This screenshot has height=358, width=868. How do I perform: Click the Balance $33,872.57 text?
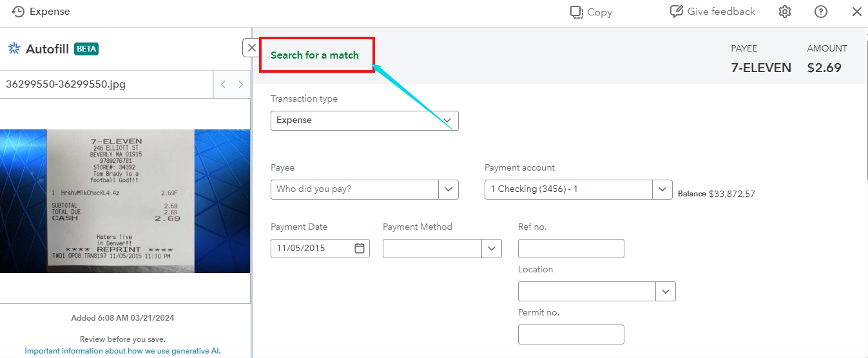[x=716, y=193]
